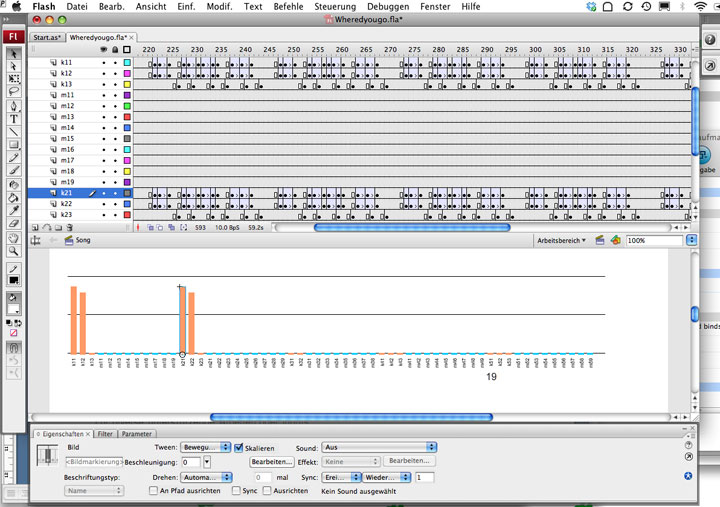Click the Snap to Objects magnet
Screen dimensions: 720x507
14,348
